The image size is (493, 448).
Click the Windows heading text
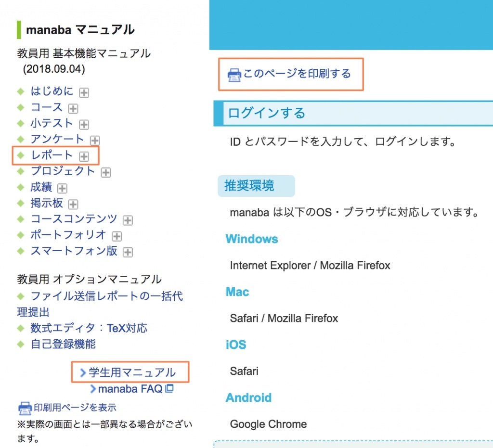click(x=252, y=239)
